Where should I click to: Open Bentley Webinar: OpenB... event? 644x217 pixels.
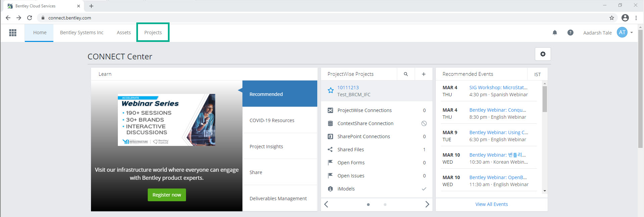pyautogui.click(x=498, y=177)
